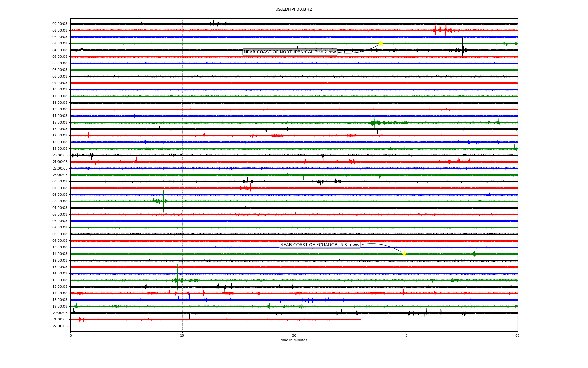
Task: Click the 'time in minutes' axis label
Action: [294, 340]
